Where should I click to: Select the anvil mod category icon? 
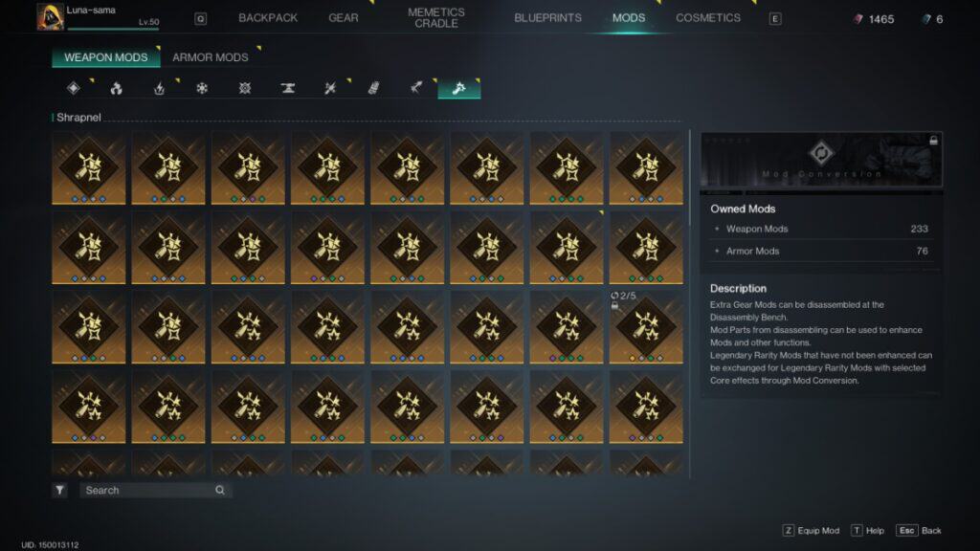[x=288, y=87]
